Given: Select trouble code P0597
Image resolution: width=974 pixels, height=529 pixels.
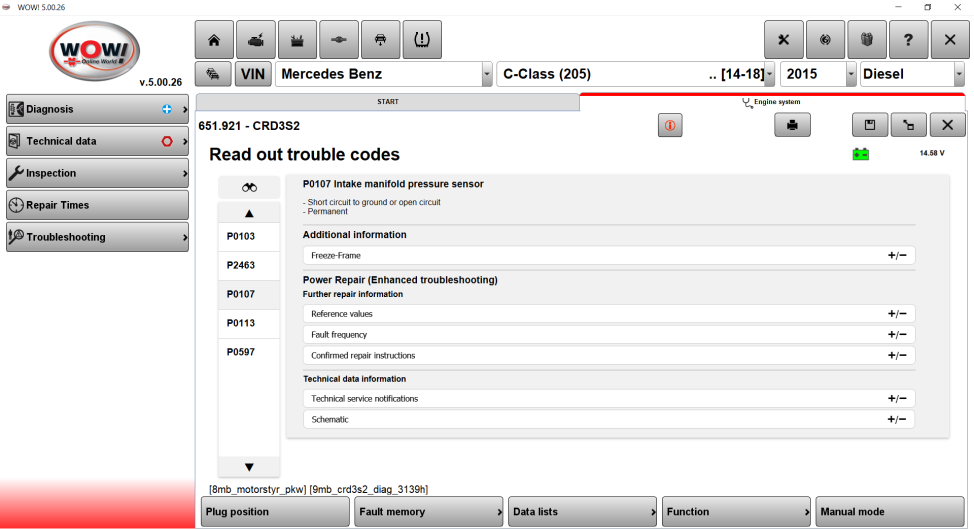Looking at the screenshot, I should (x=249, y=352).
